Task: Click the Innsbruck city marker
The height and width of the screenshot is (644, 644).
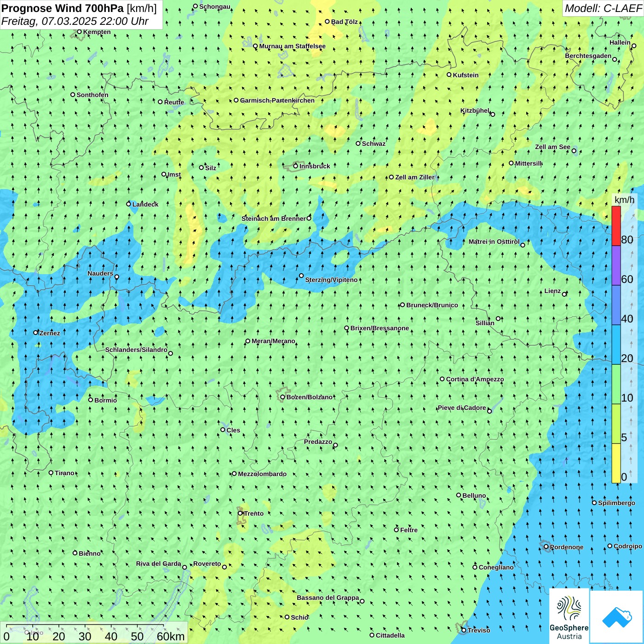Action: [x=296, y=166]
